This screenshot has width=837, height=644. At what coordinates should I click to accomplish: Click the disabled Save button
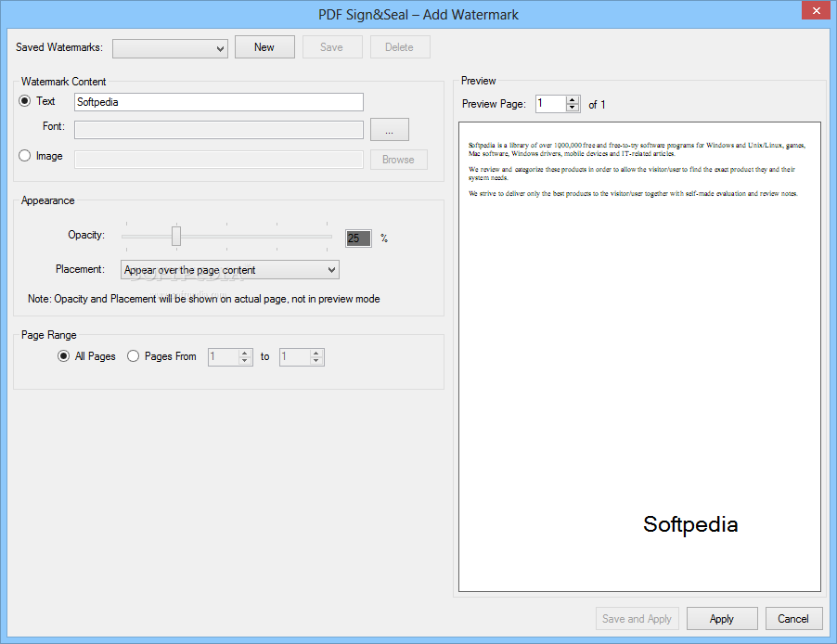click(331, 47)
